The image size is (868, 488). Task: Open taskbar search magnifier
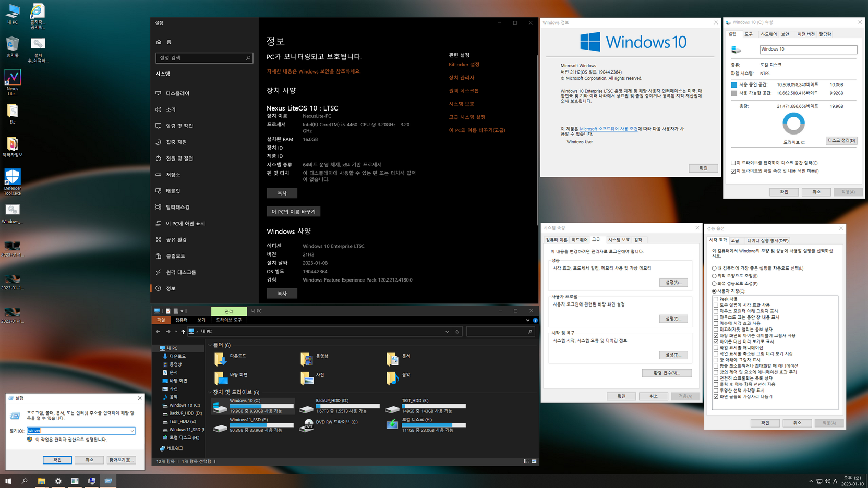(x=25, y=481)
